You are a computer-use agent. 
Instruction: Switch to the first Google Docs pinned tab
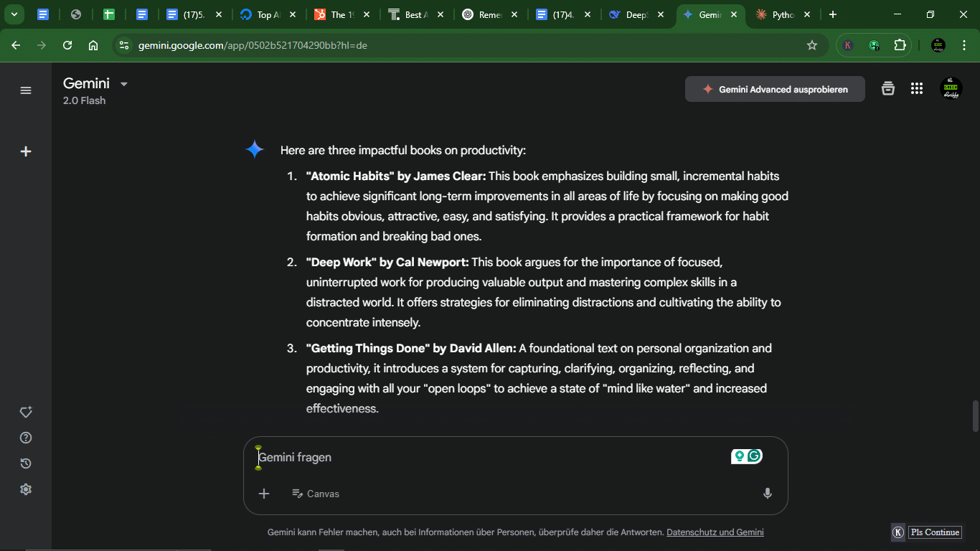(x=43, y=14)
